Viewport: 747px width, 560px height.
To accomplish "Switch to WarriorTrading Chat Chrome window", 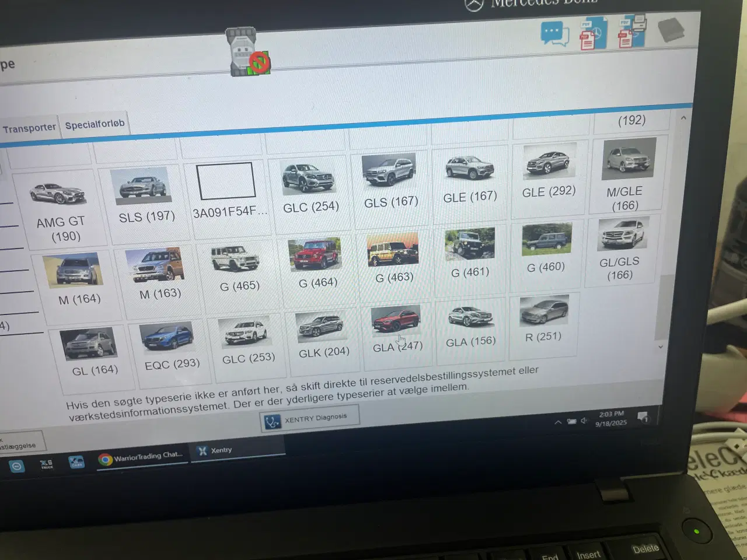I will coord(142,457).
